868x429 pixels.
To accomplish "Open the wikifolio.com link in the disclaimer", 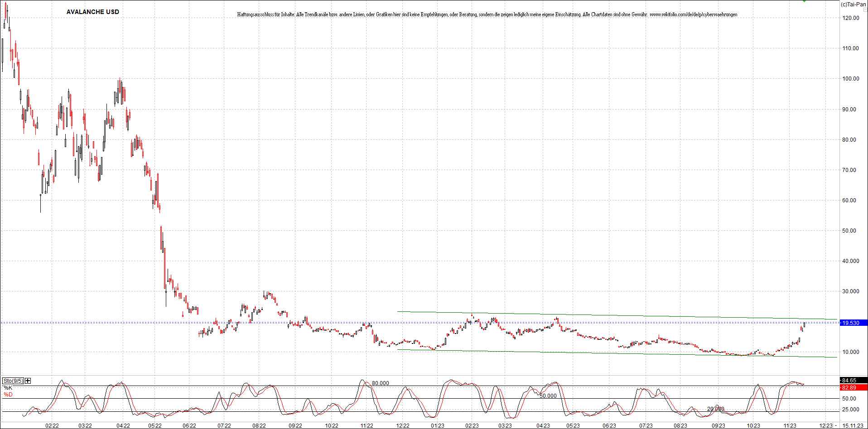I will (693, 14).
